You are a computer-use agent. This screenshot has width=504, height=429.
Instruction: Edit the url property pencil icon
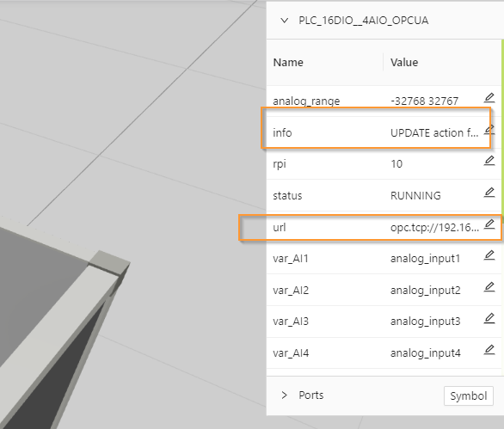(x=489, y=224)
